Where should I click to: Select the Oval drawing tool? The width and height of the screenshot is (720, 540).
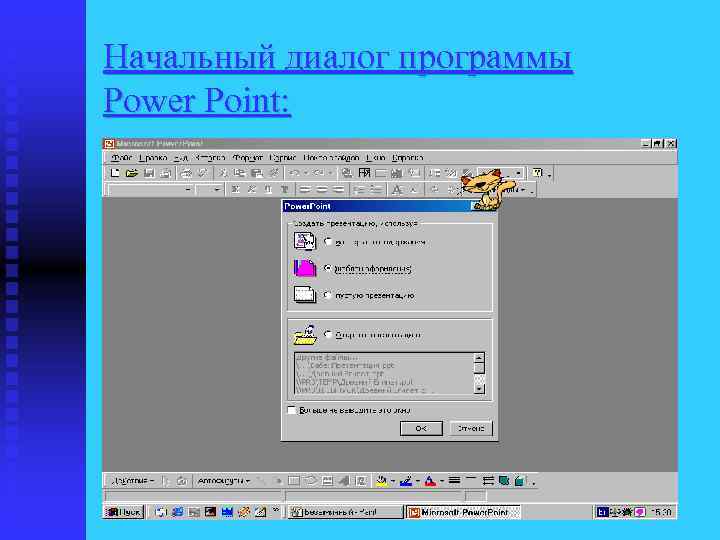coord(310,481)
